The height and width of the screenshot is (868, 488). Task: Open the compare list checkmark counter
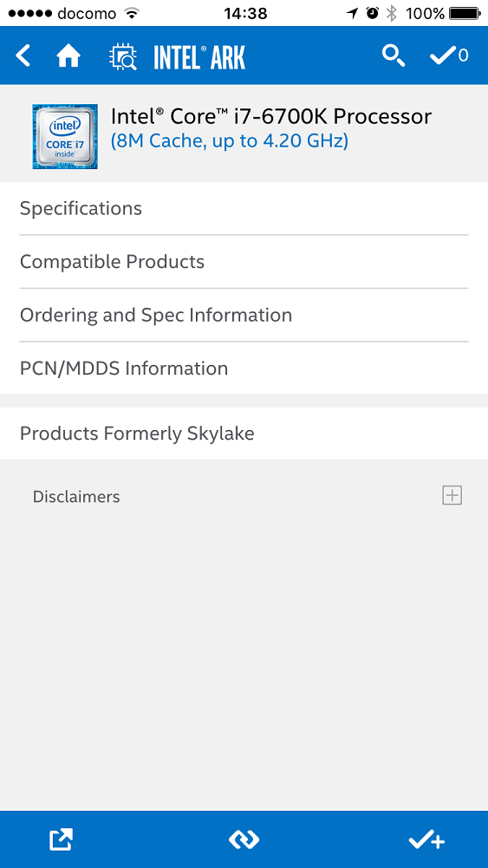[x=449, y=55]
